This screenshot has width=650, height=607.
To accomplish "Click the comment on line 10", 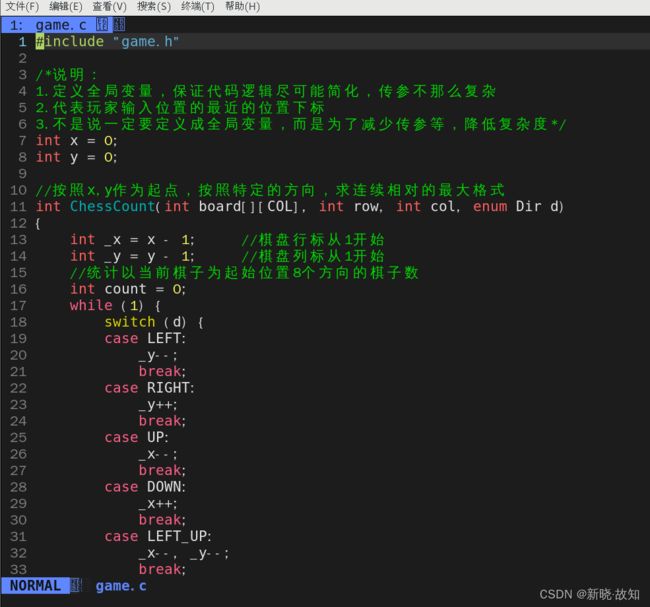I will (x=270, y=190).
